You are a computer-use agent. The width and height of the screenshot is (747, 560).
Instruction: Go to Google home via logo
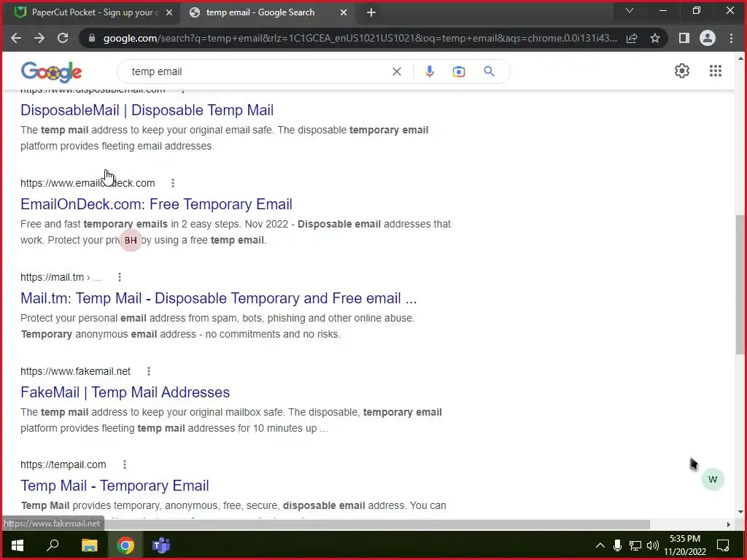pos(52,72)
